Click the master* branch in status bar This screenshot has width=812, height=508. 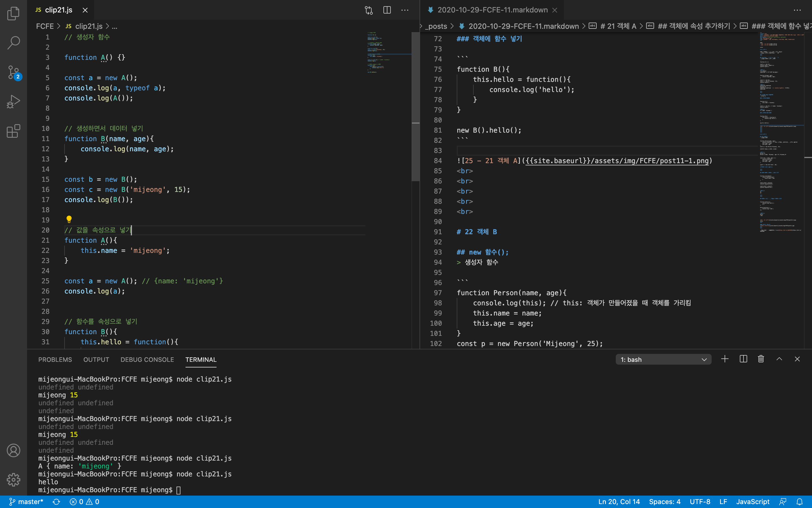[x=26, y=502]
